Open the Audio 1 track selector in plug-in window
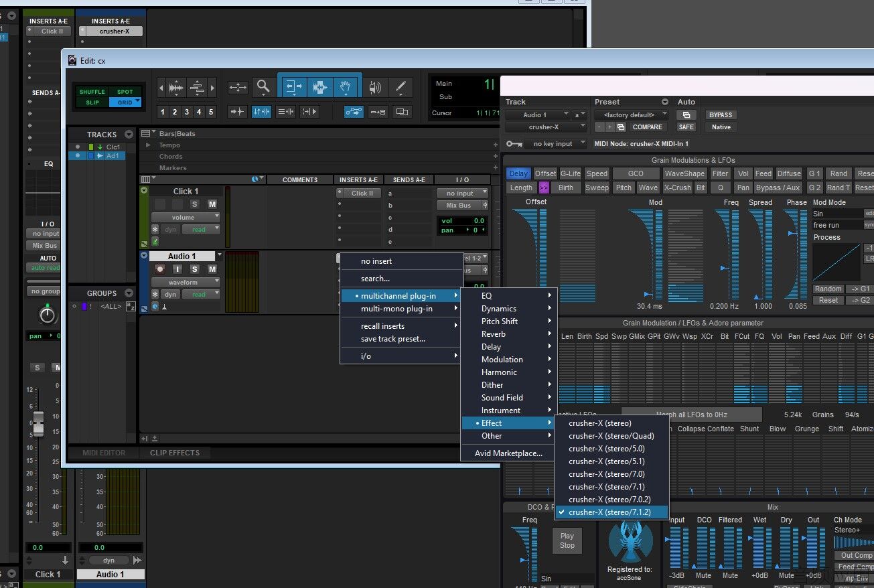874x588 pixels. tap(538, 115)
